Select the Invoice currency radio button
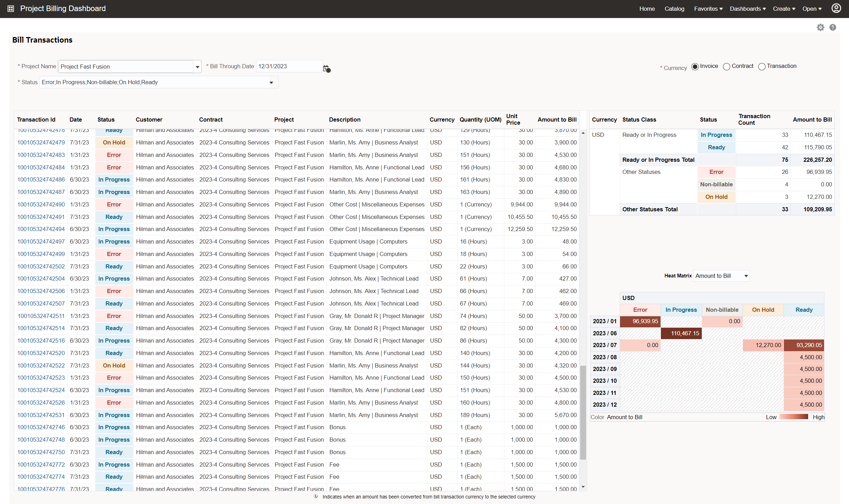The image size is (849, 504). click(695, 67)
